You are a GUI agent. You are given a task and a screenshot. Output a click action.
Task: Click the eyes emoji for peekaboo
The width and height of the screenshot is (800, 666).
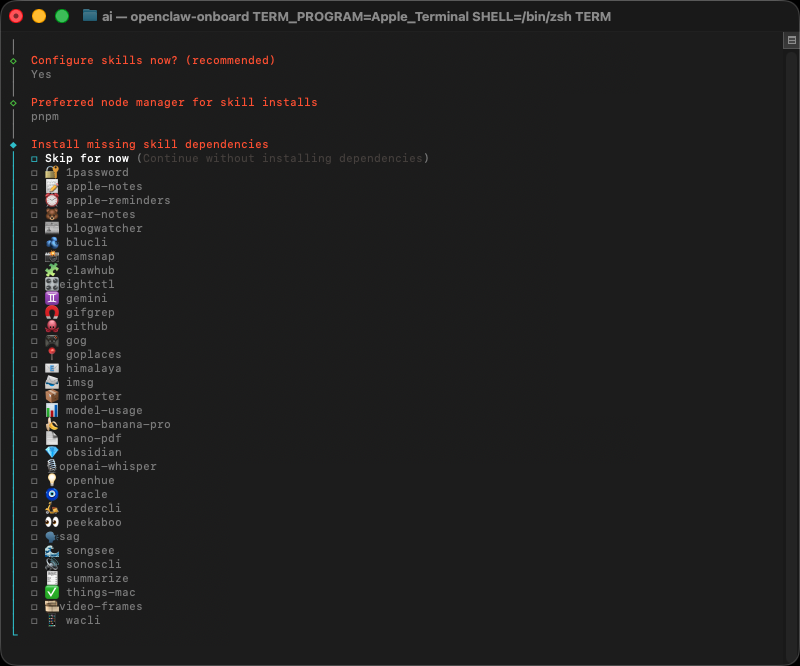point(52,522)
